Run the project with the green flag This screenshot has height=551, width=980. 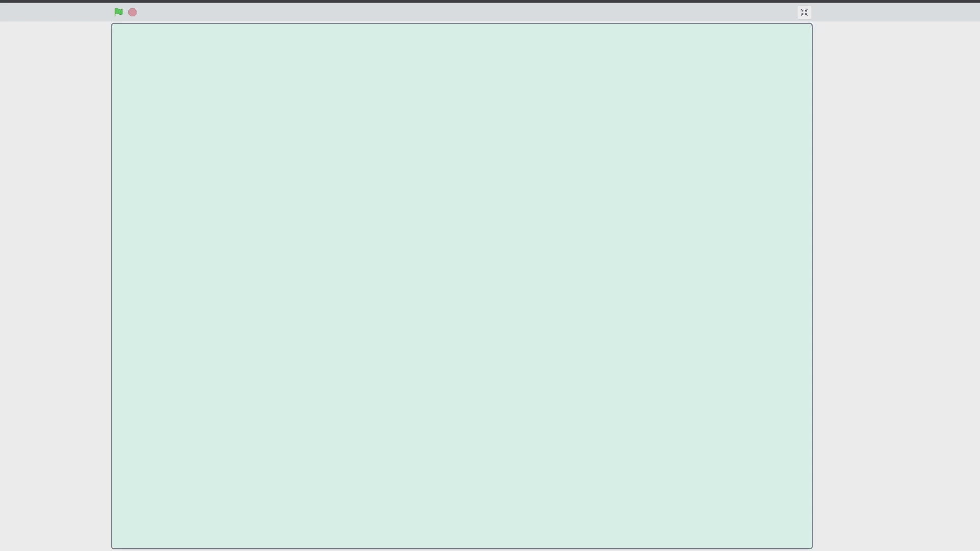click(x=118, y=12)
